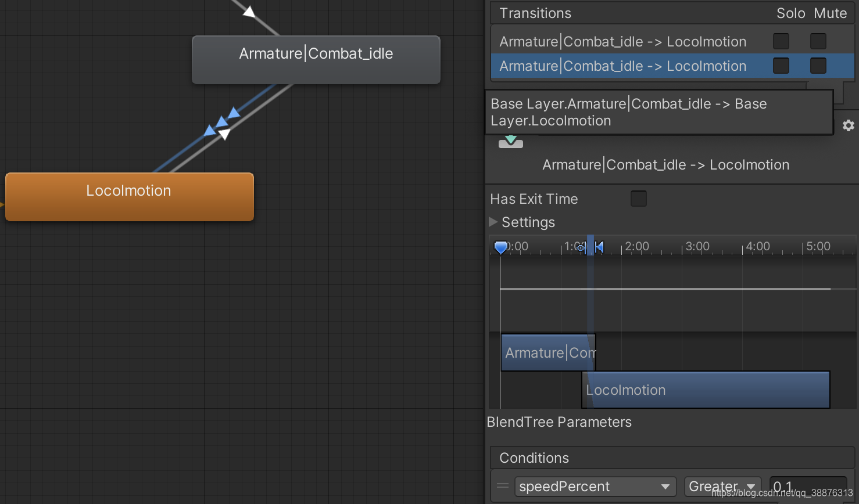Click the transition icon above the name
The height and width of the screenshot is (504, 859).
[x=511, y=142]
